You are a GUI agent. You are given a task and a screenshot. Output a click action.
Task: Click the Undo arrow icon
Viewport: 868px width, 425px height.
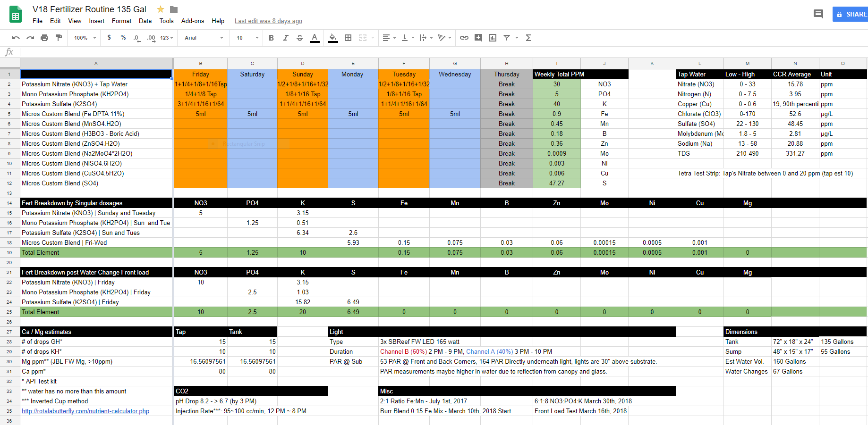tap(16, 38)
